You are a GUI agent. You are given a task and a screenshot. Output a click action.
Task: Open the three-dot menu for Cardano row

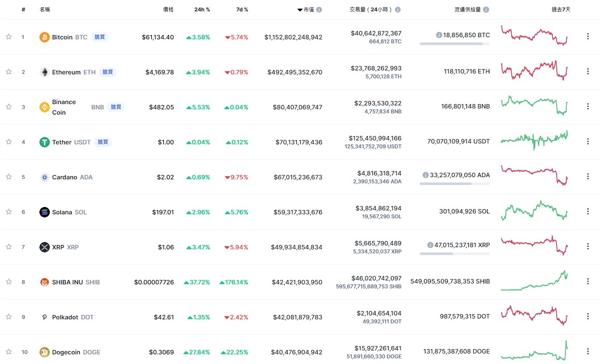588,176
